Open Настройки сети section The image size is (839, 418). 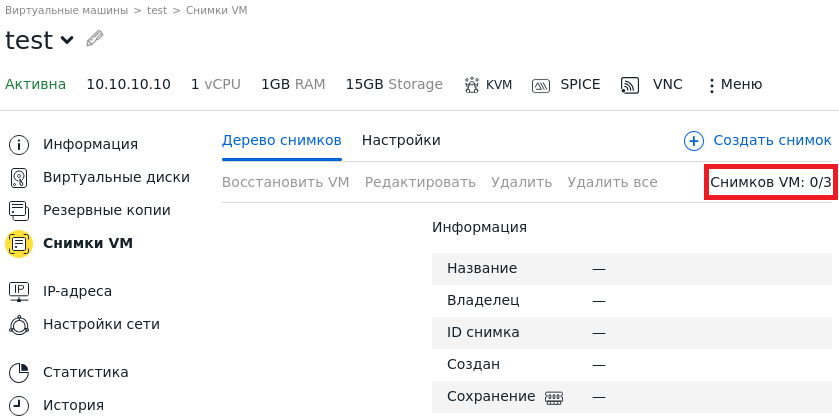(100, 324)
